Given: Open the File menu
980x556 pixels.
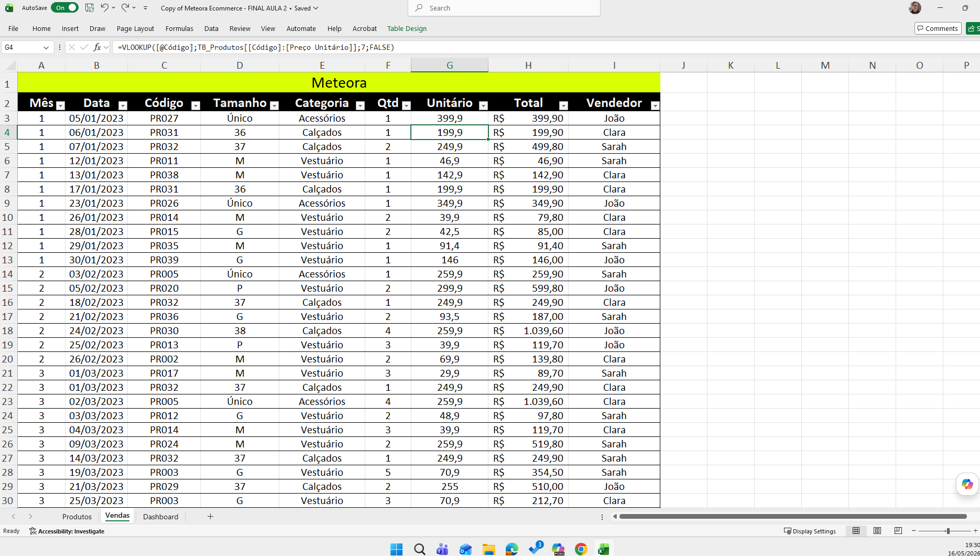Looking at the screenshot, I should coord(13,28).
